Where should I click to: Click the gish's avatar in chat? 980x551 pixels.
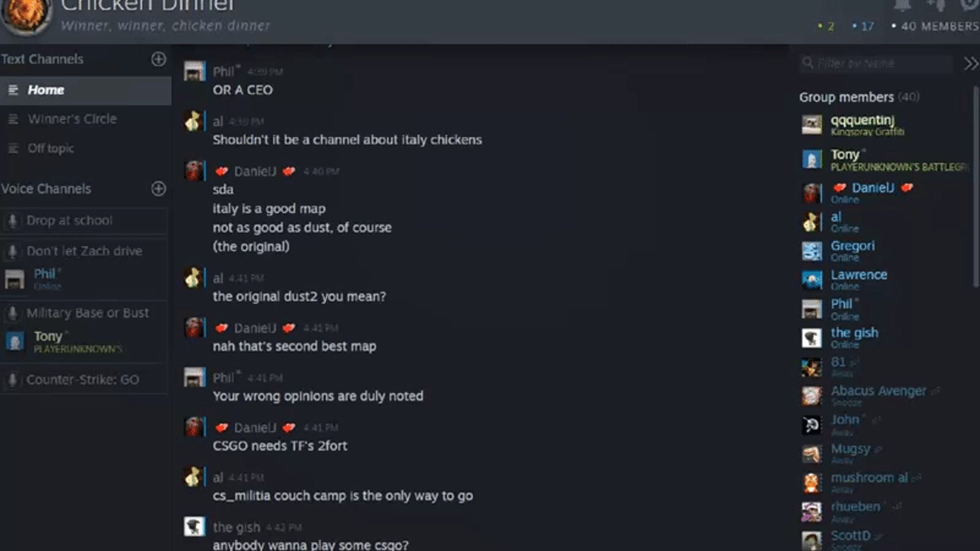[x=194, y=527]
